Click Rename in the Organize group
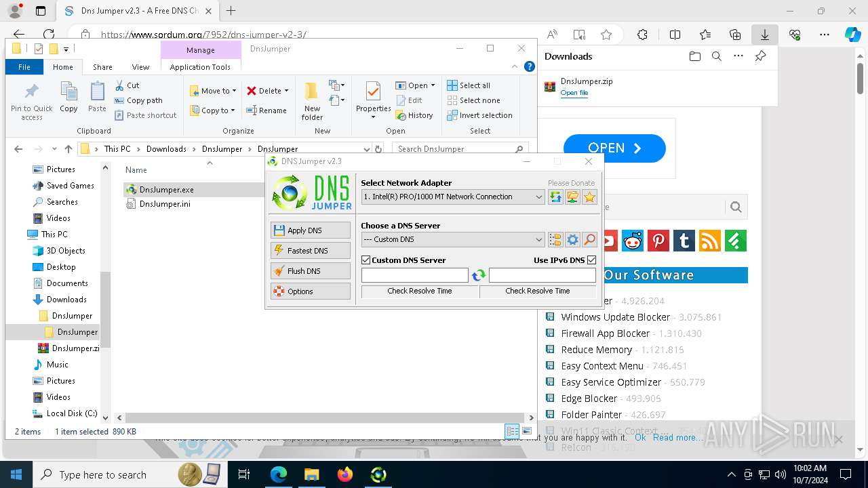 267,110
